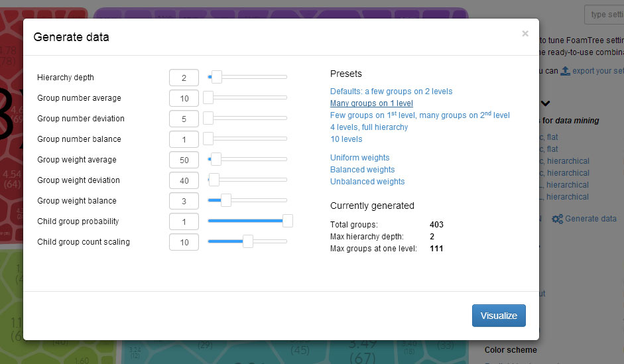Click the export settings upload icon

point(565,70)
